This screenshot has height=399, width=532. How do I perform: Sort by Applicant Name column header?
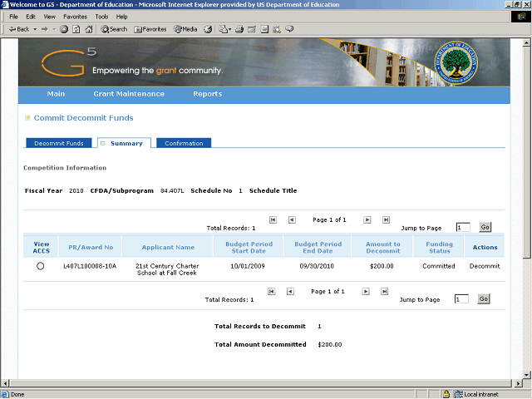tap(168, 248)
